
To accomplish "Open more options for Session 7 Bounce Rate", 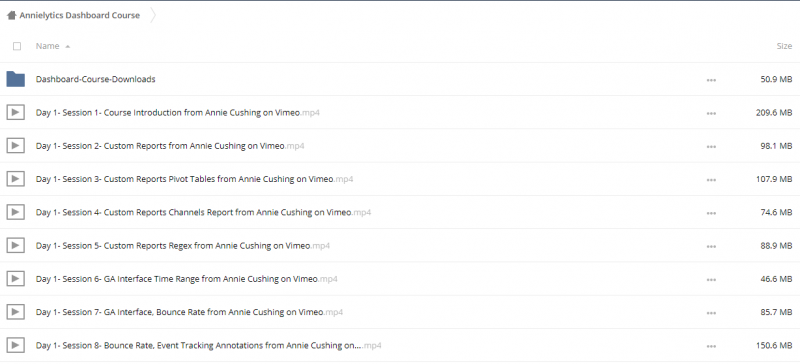I will [711, 313].
